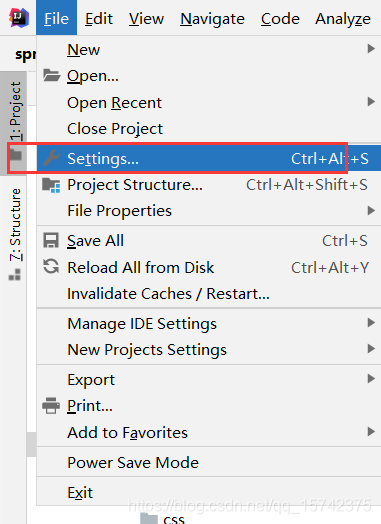
Task: Click the IntelliJ IDEA logo icon
Action: pyautogui.click(x=19, y=18)
